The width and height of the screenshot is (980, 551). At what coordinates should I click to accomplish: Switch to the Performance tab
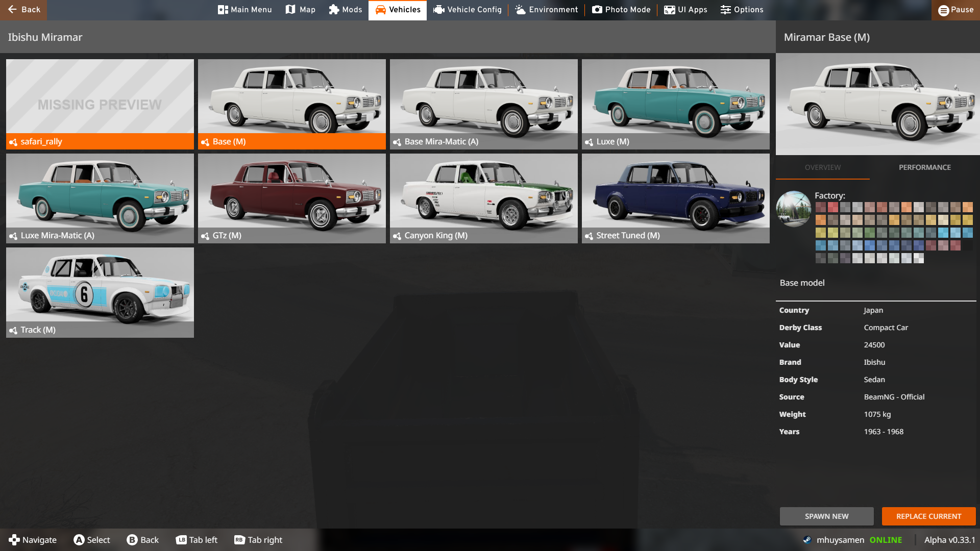point(924,167)
